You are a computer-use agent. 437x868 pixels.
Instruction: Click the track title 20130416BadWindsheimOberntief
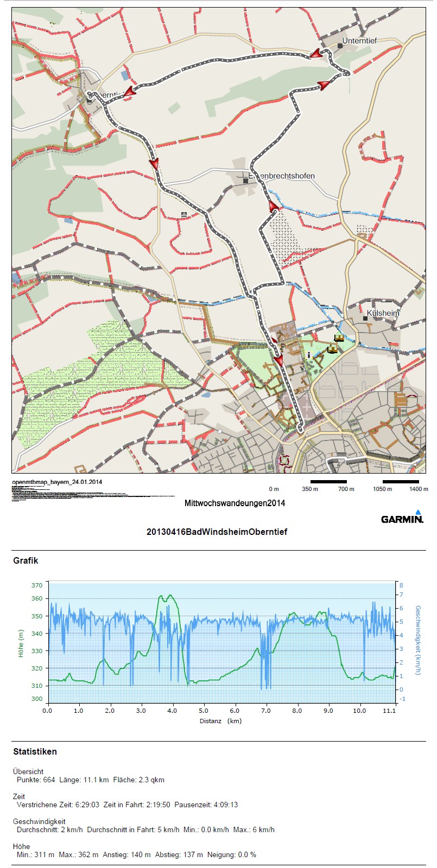tap(217, 532)
